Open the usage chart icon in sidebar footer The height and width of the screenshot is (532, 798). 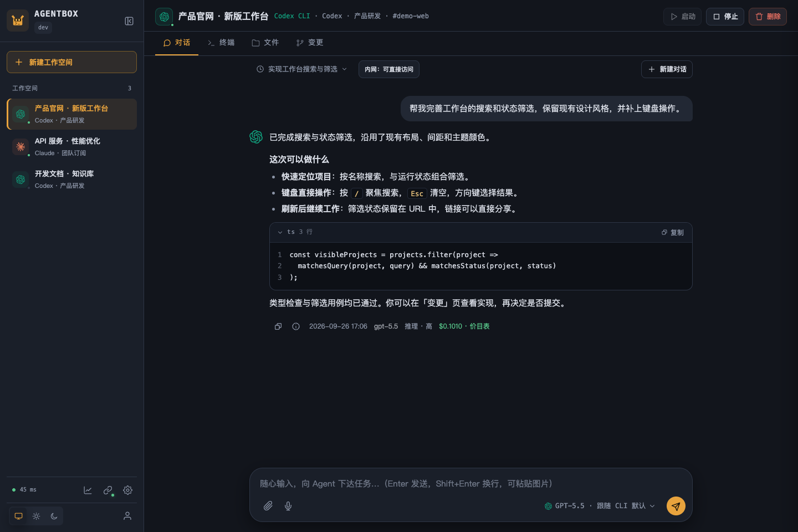point(88,490)
